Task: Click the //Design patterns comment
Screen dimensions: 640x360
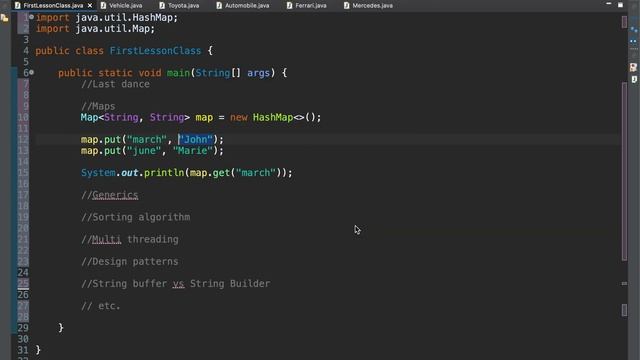Action: (x=130, y=261)
